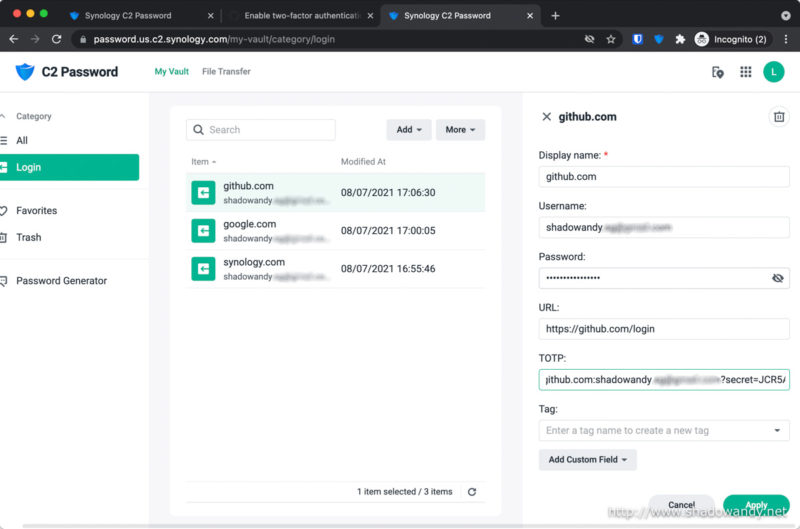Click the Cancel button

tap(681, 505)
